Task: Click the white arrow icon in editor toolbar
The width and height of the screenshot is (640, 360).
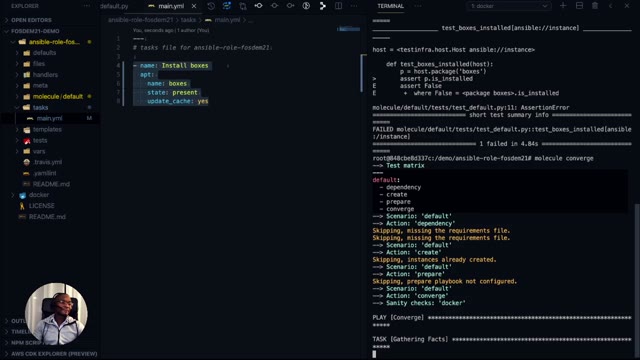Action: click(x=322, y=6)
